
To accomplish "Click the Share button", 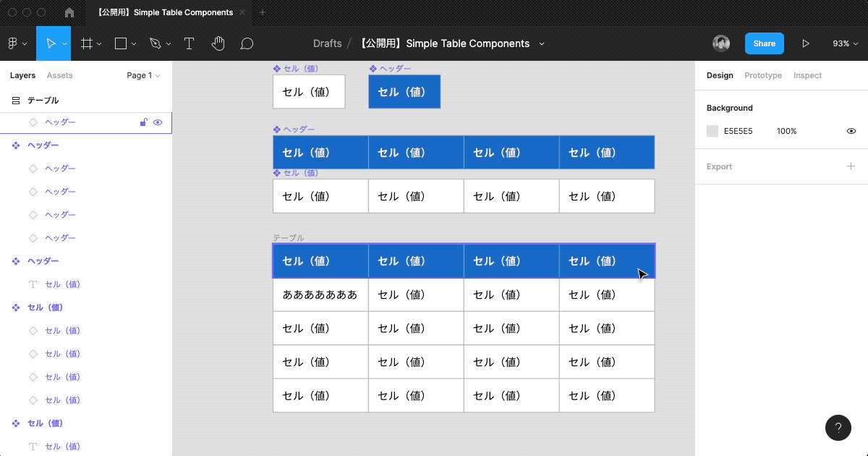I will 764,43.
